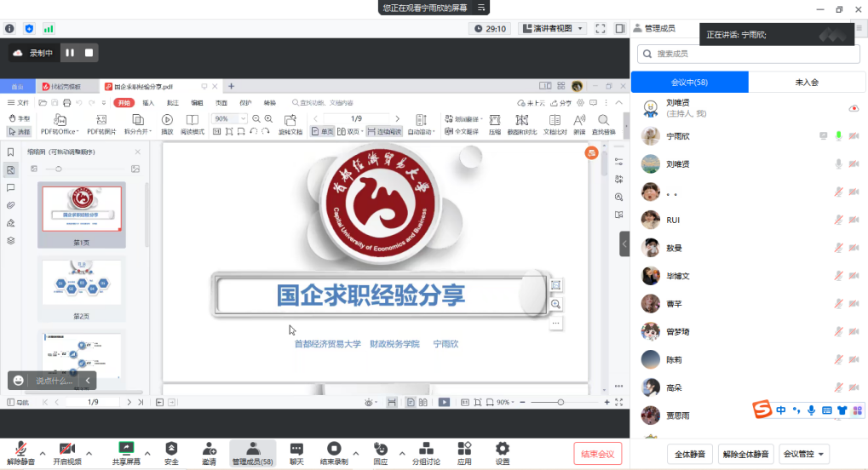
Task: Select the 转换 ribbon tab
Action: point(269,102)
